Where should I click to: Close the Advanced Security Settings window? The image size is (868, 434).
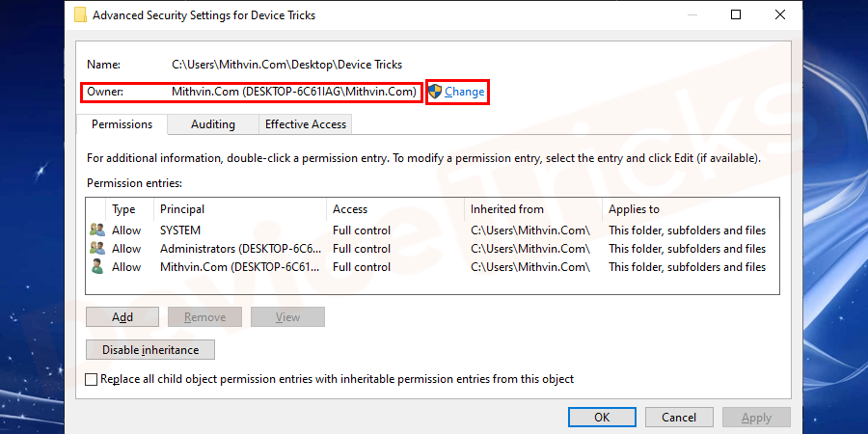click(x=780, y=14)
